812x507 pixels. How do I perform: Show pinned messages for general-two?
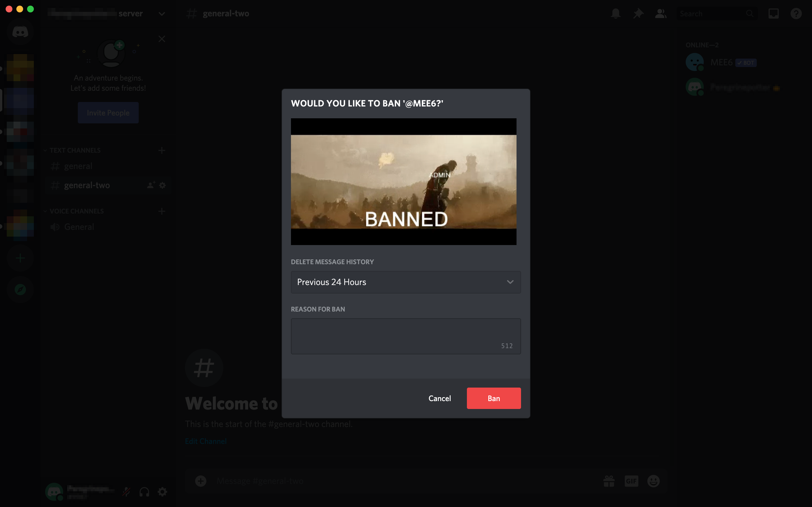pyautogui.click(x=638, y=14)
